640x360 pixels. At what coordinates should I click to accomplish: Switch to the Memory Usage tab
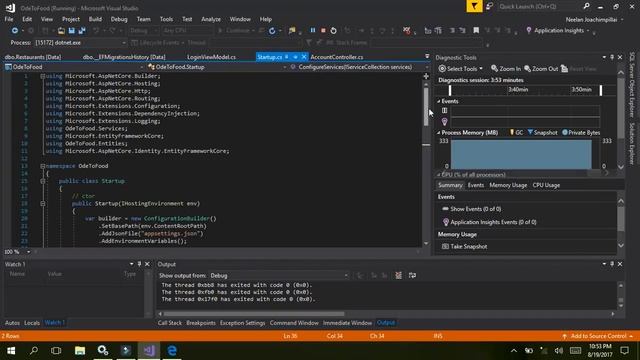[x=508, y=185]
